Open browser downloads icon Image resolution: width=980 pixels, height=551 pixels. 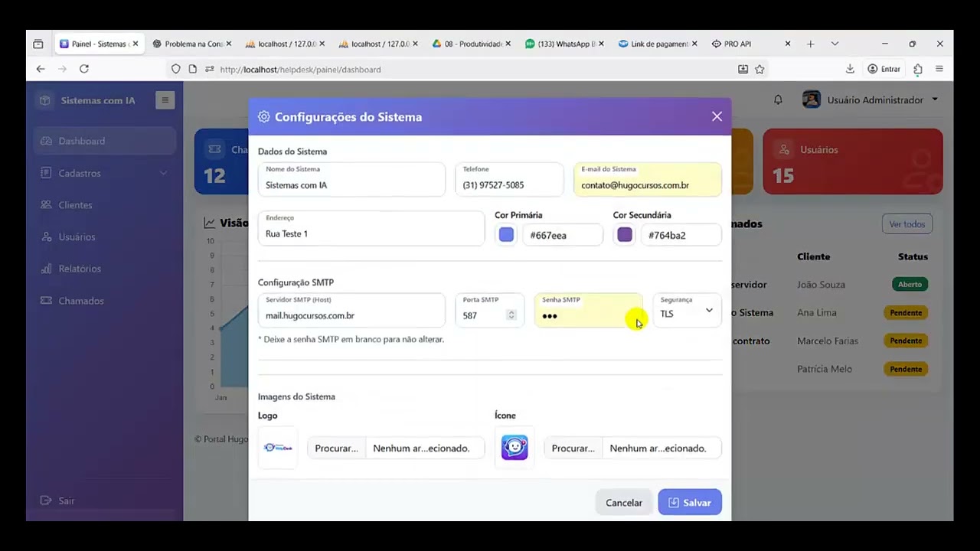850,69
